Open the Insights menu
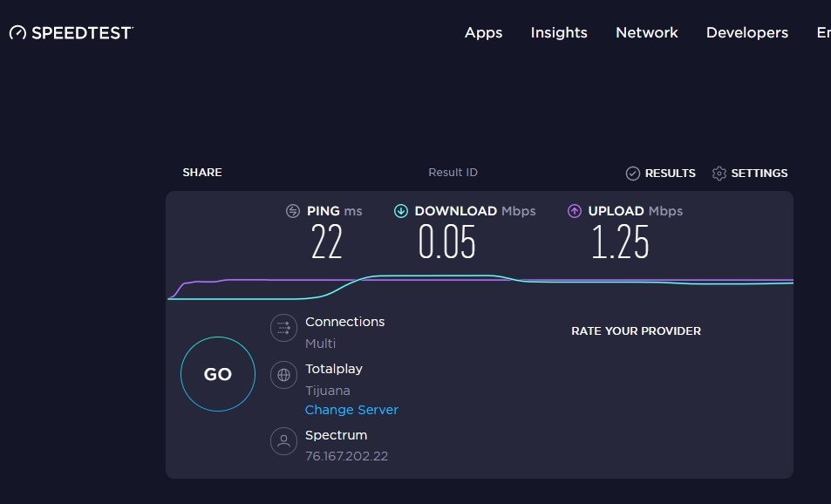Screen dimensions: 831x504 (x=559, y=33)
